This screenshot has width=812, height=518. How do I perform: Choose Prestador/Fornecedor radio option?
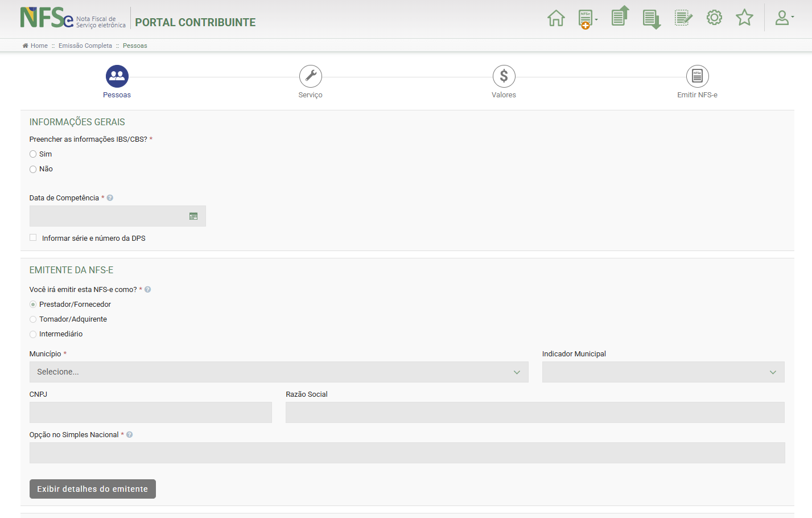(x=33, y=305)
